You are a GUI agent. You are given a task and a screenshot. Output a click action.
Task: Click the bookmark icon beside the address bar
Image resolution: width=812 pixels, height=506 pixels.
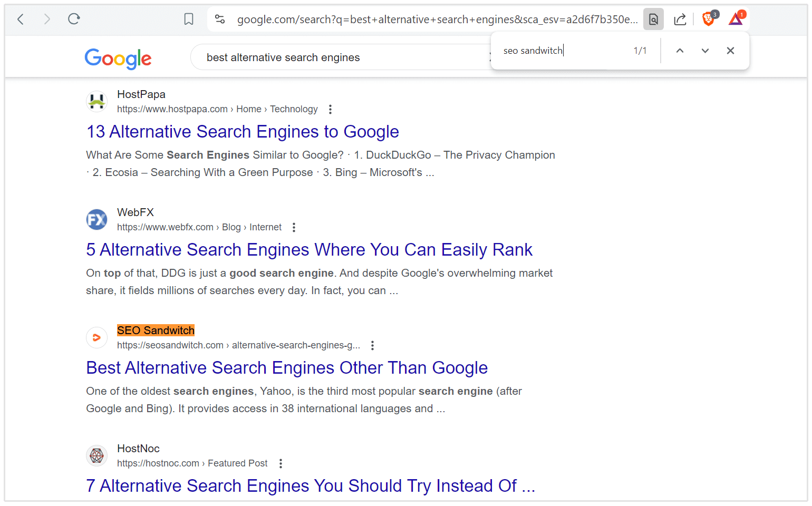point(189,19)
